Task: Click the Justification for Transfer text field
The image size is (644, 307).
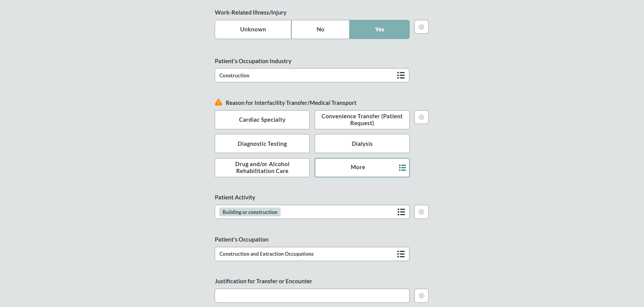Action: point(312,296)
